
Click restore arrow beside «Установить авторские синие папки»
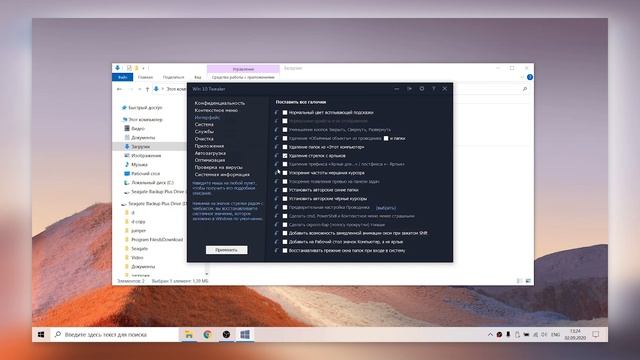pos(277,190)
